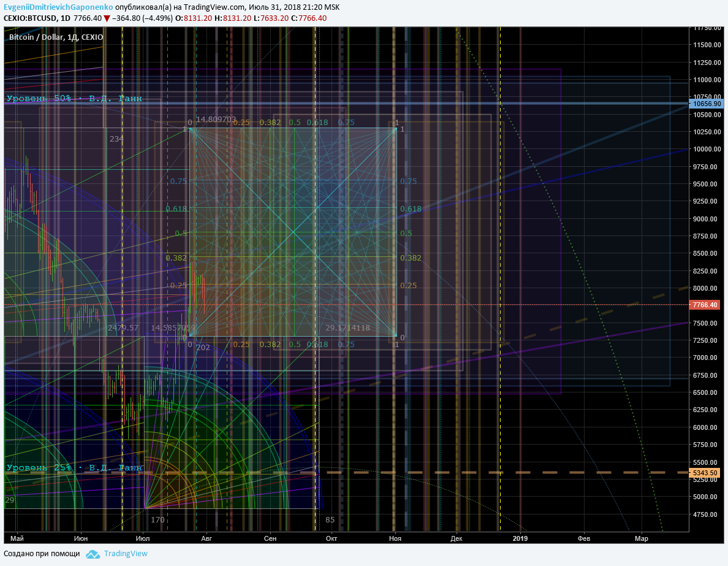Open the EvgeniiDmitrievichGaponenko author profile link
This screenshot has height=566, width=728.
click(x=58, y=7)
